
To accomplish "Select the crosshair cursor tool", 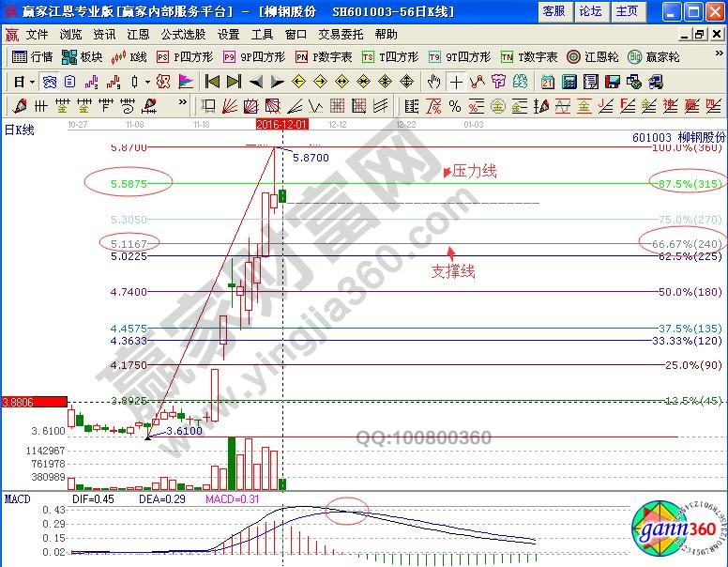I will tap(456, 81).
